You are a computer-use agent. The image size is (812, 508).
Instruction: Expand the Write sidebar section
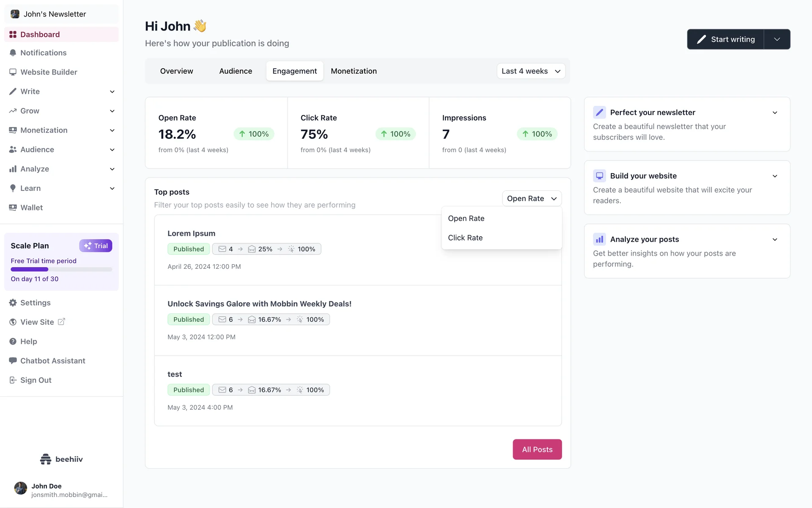pyautogui.click(x=112, y=92)
